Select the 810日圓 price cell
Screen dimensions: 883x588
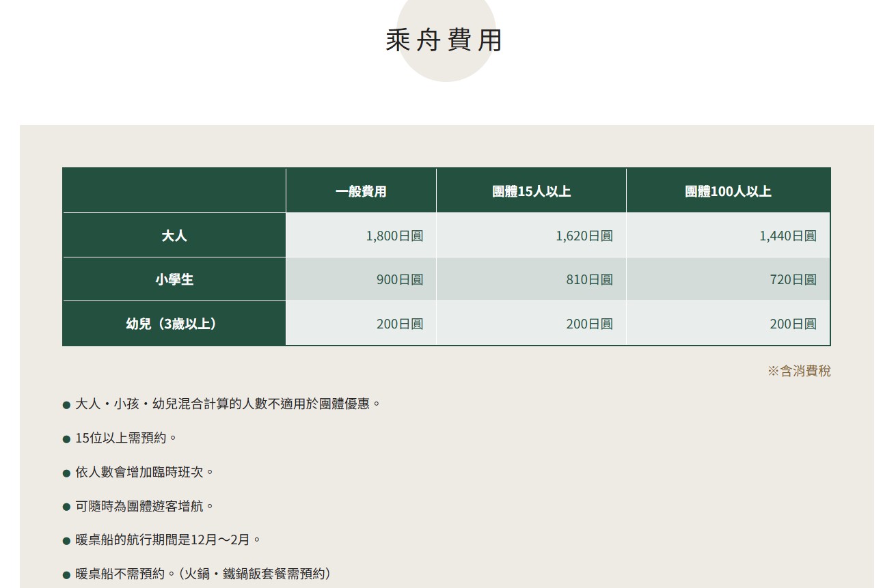coord(589,280)
